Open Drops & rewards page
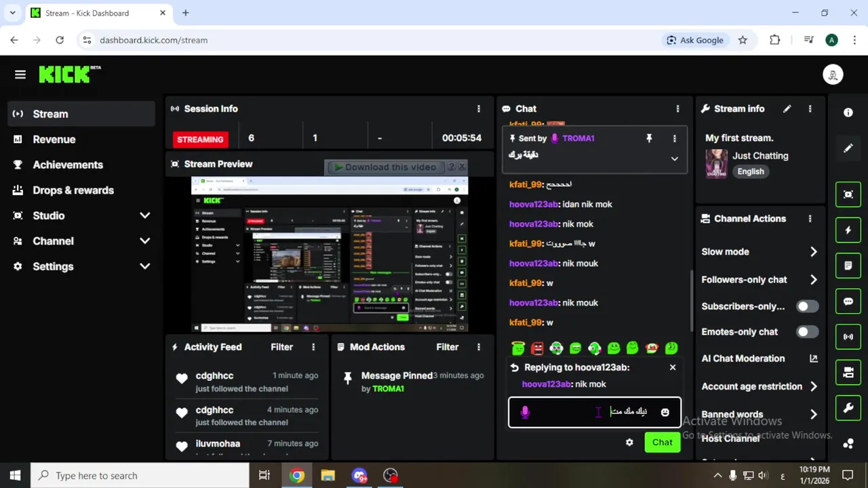This screenshot has width=868, height=488. (x=81, y=190)
